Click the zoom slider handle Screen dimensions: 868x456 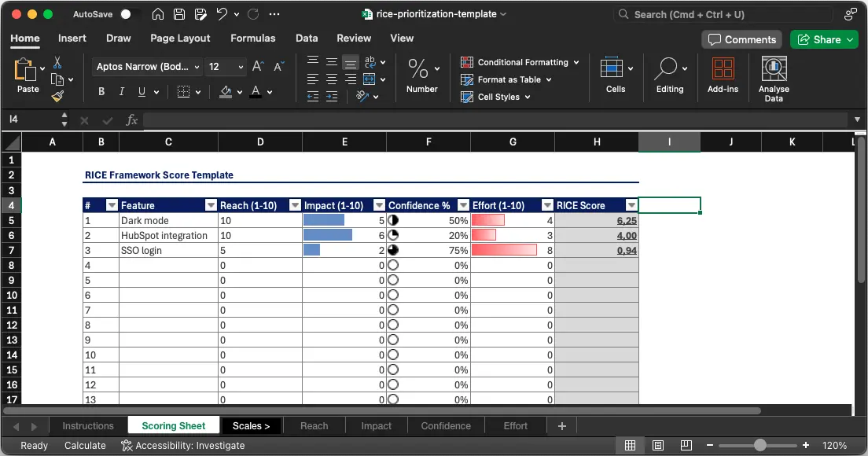click(x=759, y=446)
